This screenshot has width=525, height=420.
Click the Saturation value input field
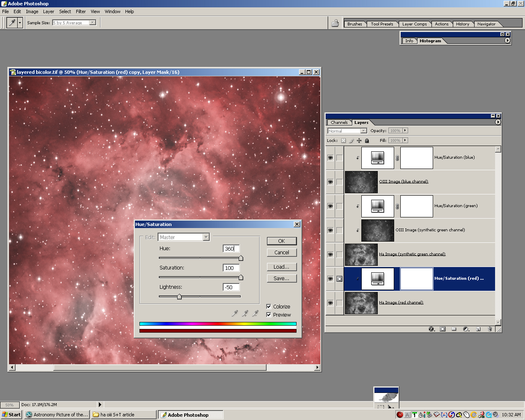click(231, 268)
